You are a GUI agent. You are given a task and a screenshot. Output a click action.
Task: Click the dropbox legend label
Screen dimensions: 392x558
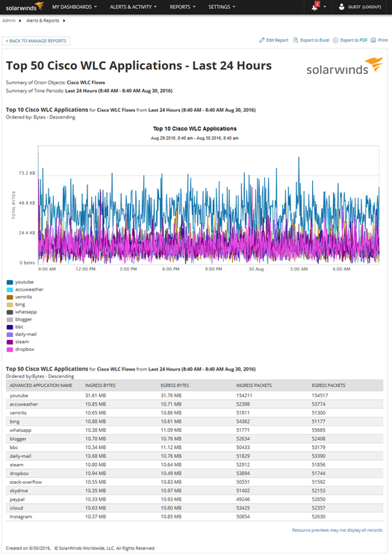[25, 350]
